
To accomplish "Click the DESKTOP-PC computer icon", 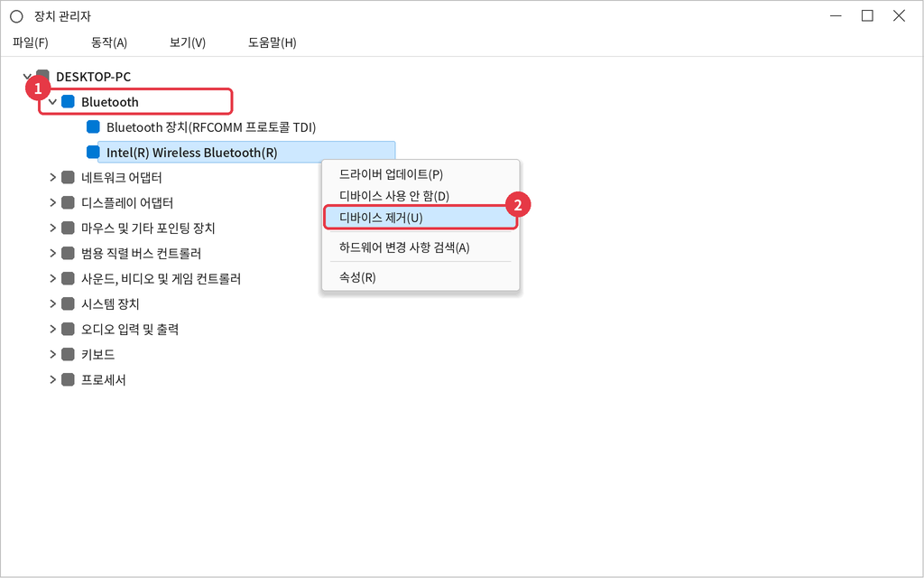I will (x=43, y=76).
